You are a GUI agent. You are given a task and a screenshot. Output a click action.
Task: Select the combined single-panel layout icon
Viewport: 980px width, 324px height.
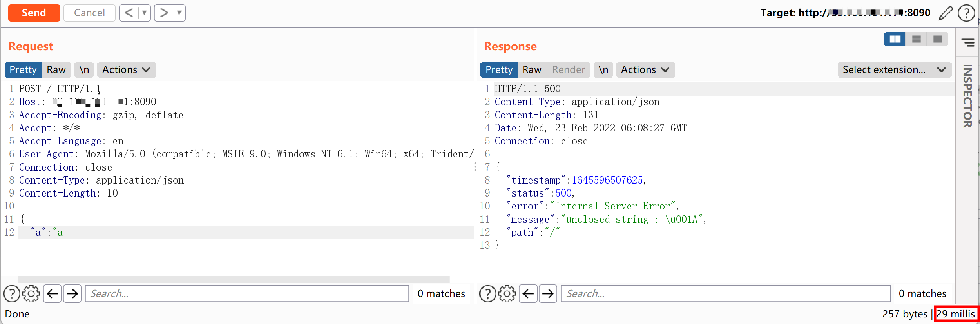pos(937,39)
